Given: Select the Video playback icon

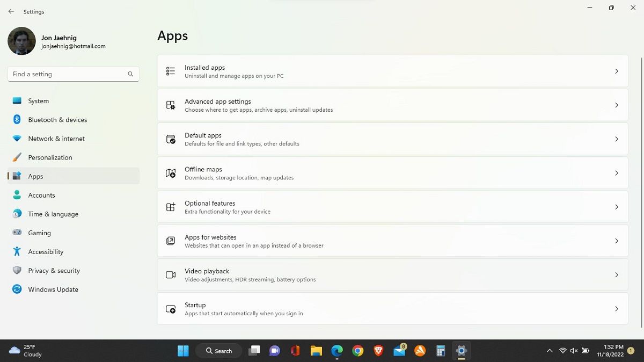Looking at the screenshot, I should [x=170, y=275].
